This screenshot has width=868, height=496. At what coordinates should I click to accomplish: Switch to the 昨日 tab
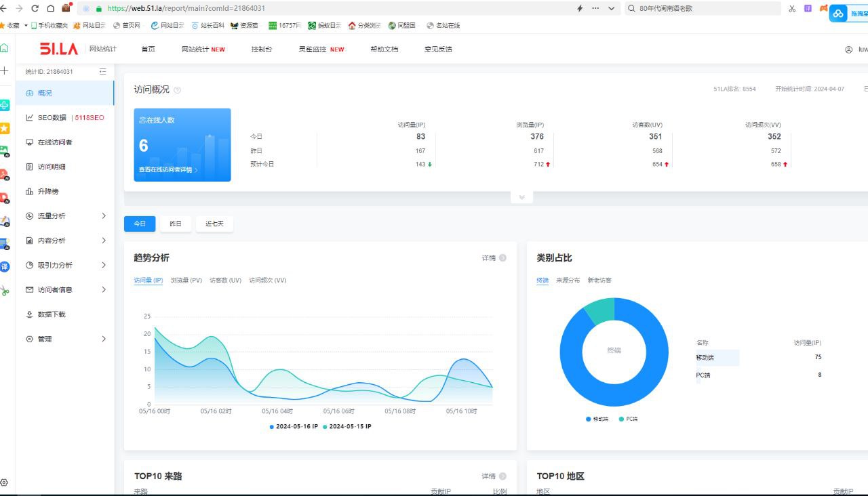[x=176, y=224]
